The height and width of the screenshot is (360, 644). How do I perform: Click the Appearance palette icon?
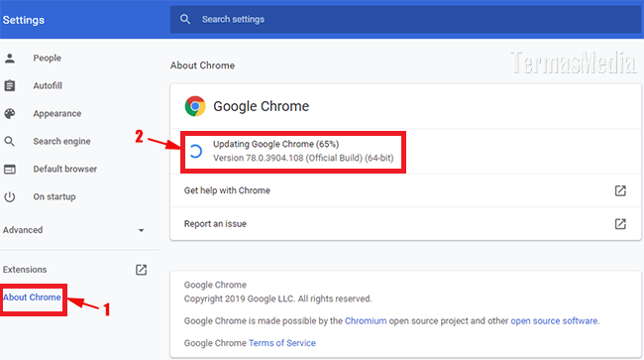click(10, 114)
